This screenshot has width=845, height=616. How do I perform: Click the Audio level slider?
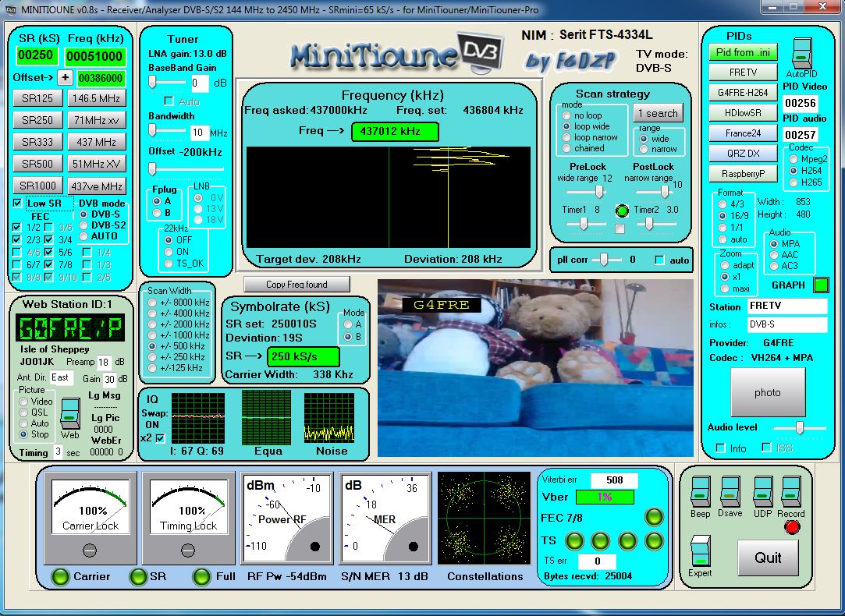(799, 427)
